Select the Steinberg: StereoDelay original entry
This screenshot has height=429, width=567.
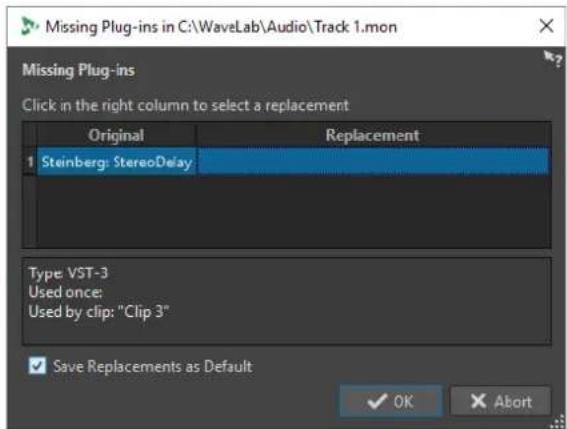tap(116, 162)
